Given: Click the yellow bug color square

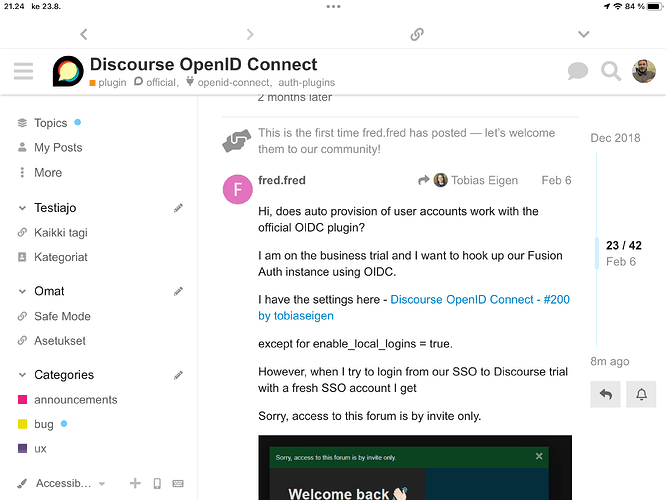Looking at the screenshot, I should (x=23, y=424).
